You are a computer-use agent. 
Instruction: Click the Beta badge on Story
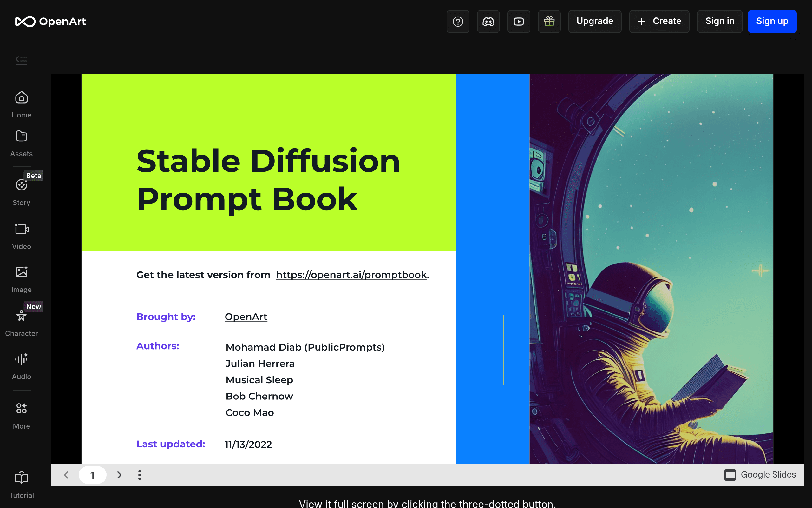pyautogui.click(x=34, y=176)
